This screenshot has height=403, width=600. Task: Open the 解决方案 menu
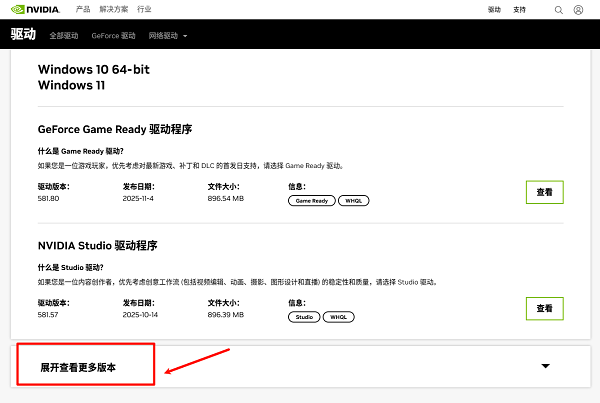pyautogui.click(x=115, y=10)
